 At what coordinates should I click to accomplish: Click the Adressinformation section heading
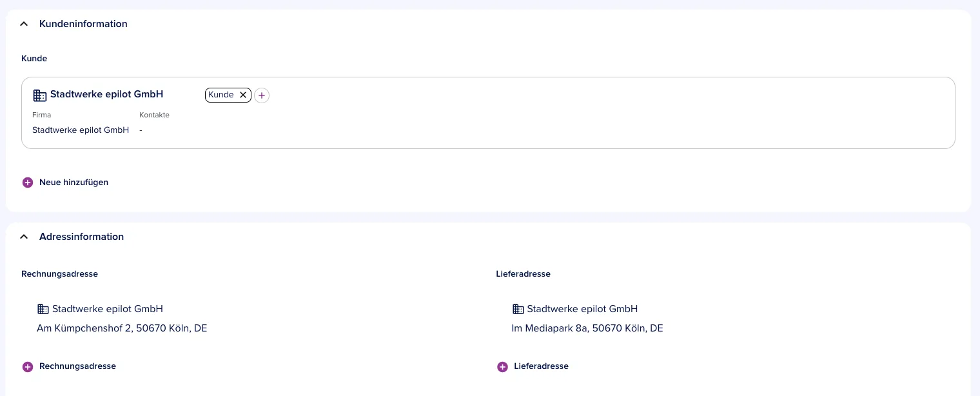[81, 237]
